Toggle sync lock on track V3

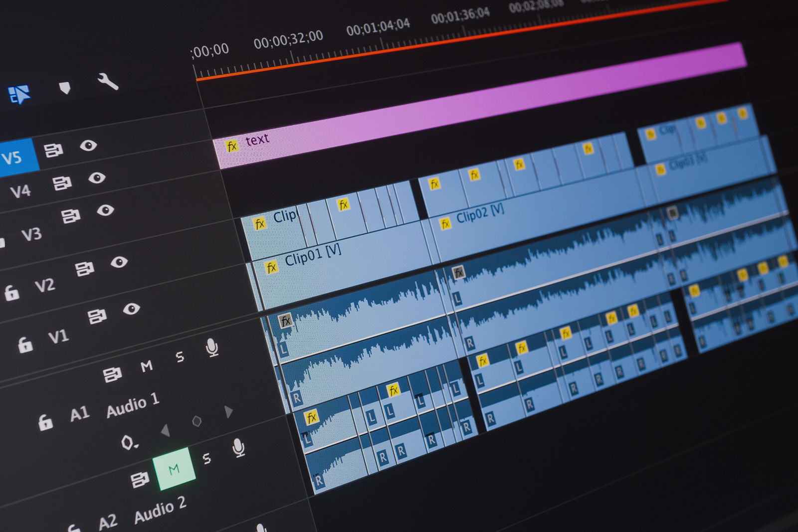pyautogui.click(x=70, y=216)
